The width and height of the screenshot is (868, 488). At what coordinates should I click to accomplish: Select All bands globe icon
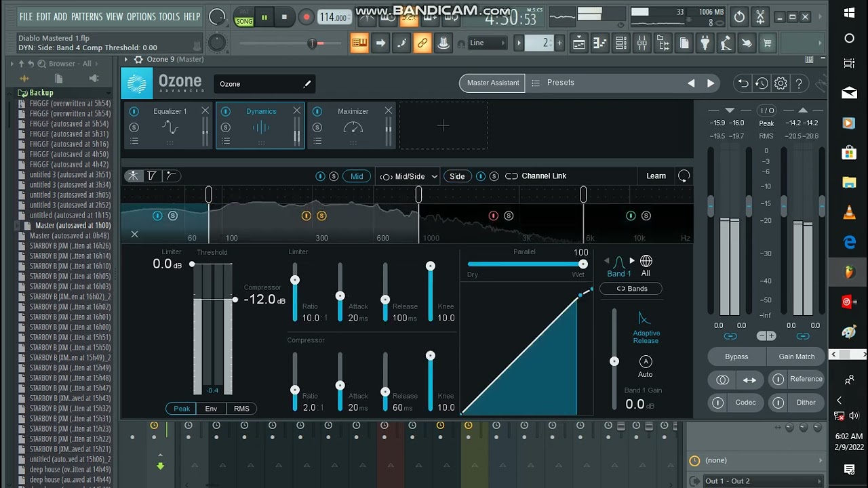[x=646, y=261]
